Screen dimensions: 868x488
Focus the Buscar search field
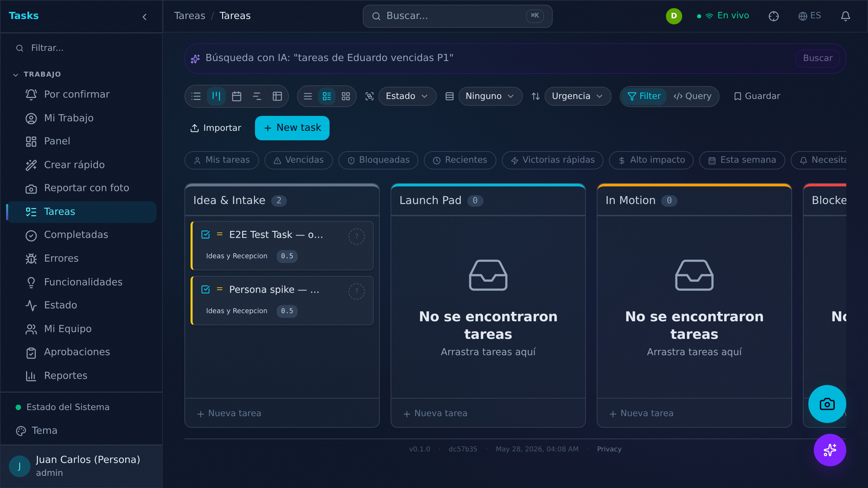point(458,16)
